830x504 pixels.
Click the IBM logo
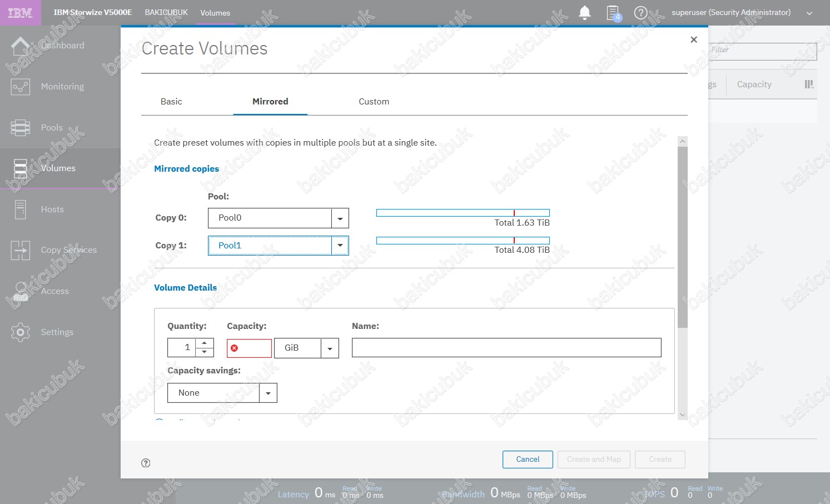pos(21,13)
